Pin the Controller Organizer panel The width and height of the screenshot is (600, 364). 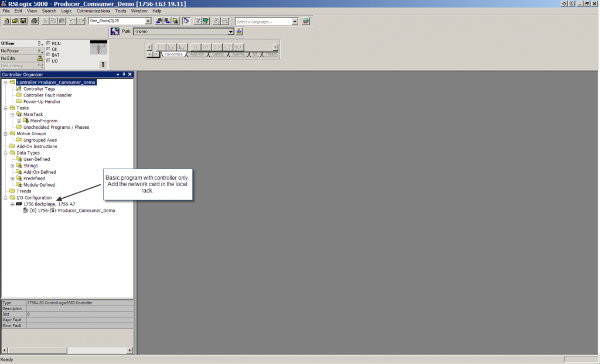[124, 74]
